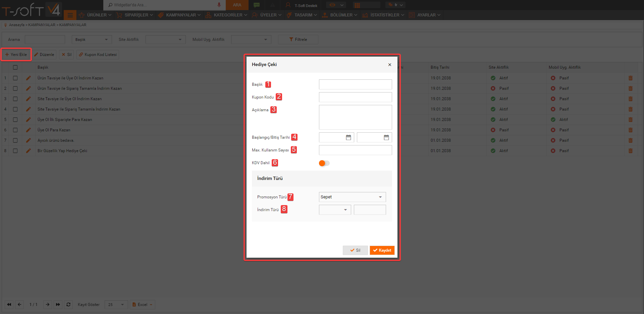Click trash icon in row 5
The height and width of the screenshot is (314, 644).
[x=631, y=120]
